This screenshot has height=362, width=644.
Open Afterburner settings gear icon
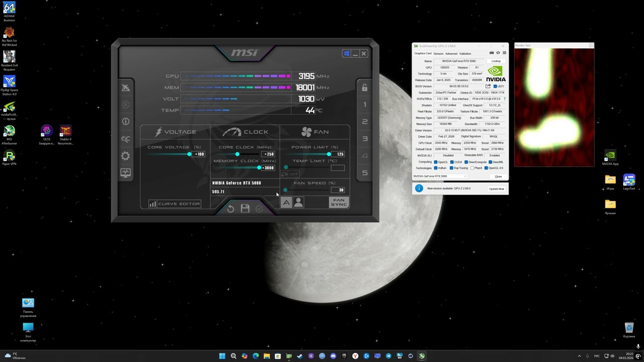pyautogui.click(x=125, y=156)
